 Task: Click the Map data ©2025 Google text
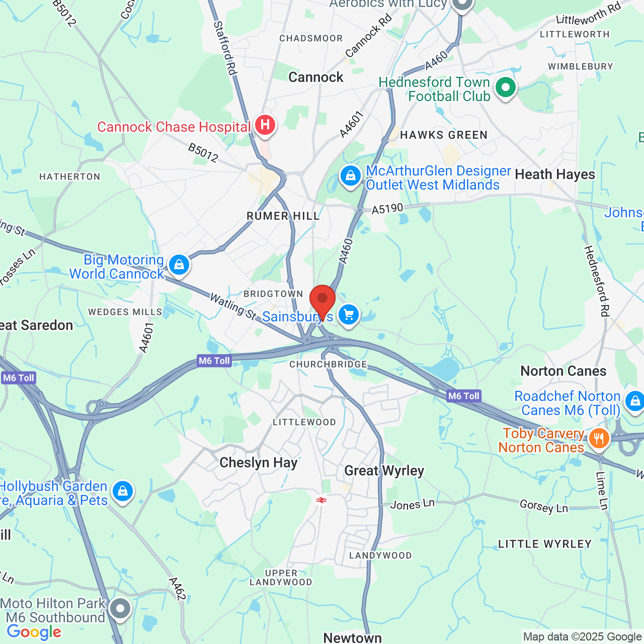tap(582, 637)
